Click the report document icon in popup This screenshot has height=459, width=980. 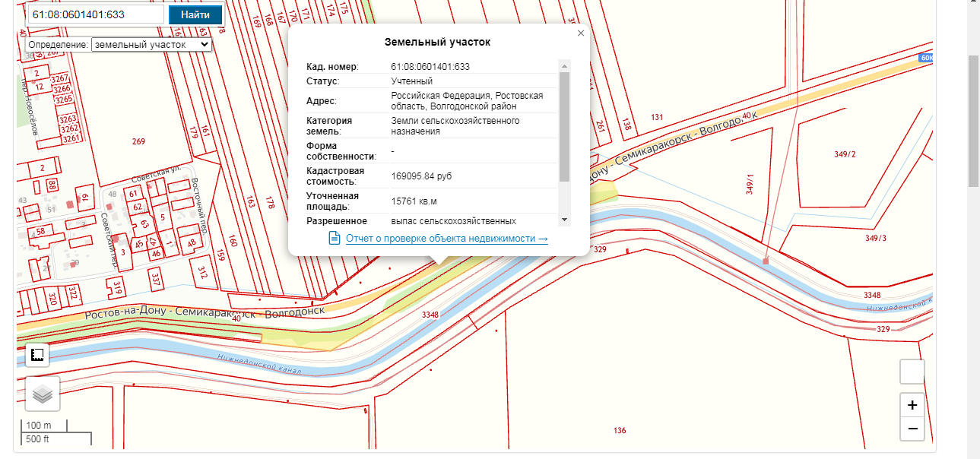click(x=335, y=239)
